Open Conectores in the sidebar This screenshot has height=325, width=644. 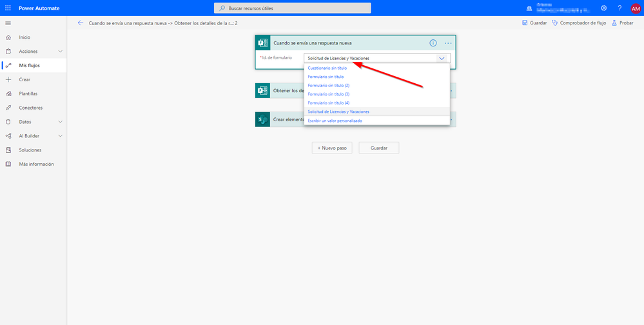(x=34, y=108)
